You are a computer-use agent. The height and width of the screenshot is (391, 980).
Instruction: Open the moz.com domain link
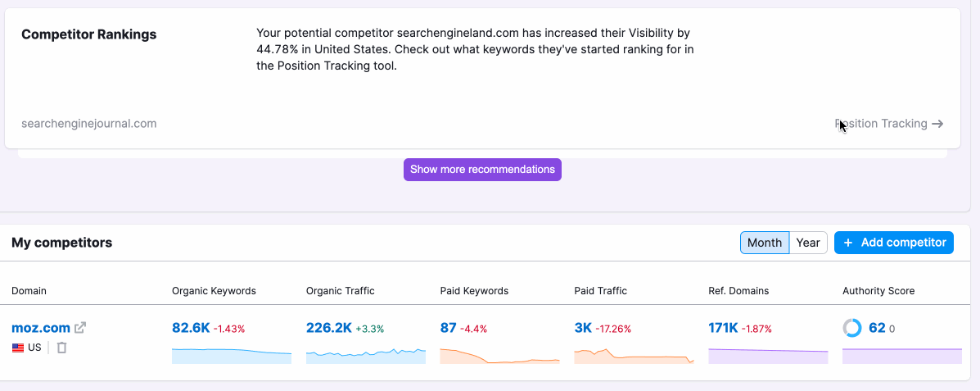41,328
